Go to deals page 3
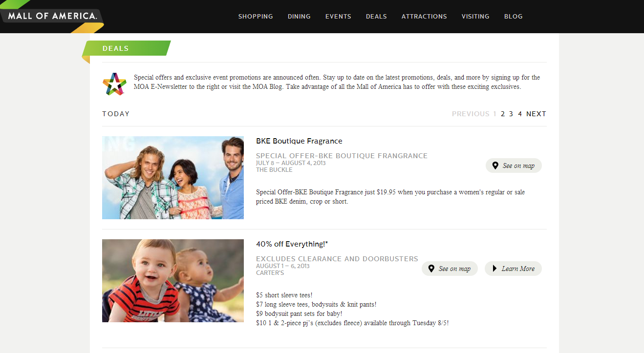 pyautogui.click(x=511, y=114)
